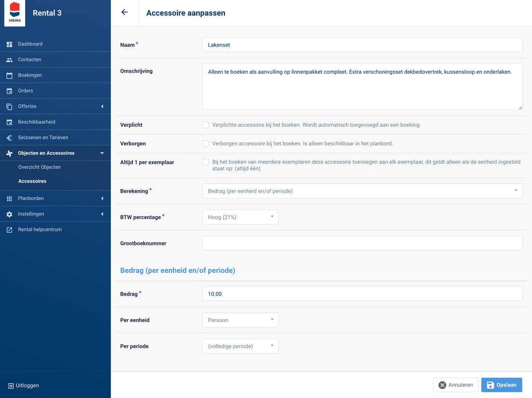Screen dimensions: 532x398
Task: Open the BTW percentage dropdown
Action: click(240, 217)
